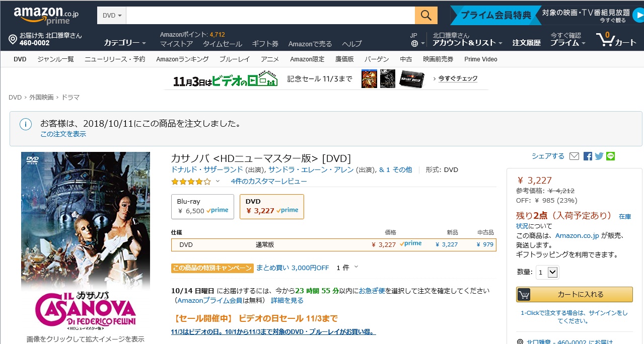This screenshot has width=644, height=344.
Task: Click the orange search magnifier button
Action: tap(426, 15)
